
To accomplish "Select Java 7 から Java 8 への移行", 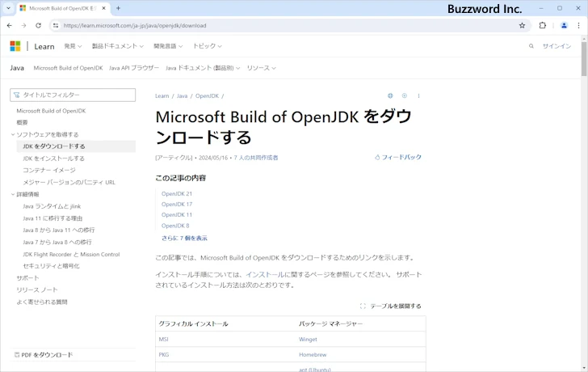I will click(x=57, y=242).
